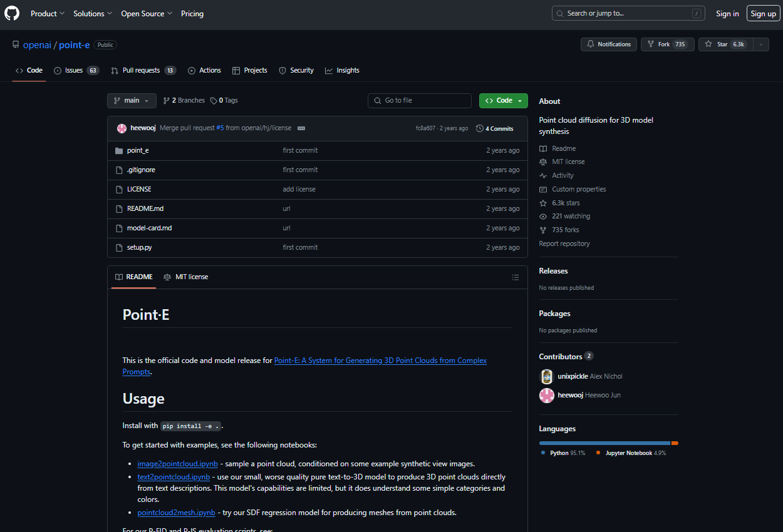Click the LICENSE file icon
The height and width of the screenshot is (532, 783).
pos(119,189)
